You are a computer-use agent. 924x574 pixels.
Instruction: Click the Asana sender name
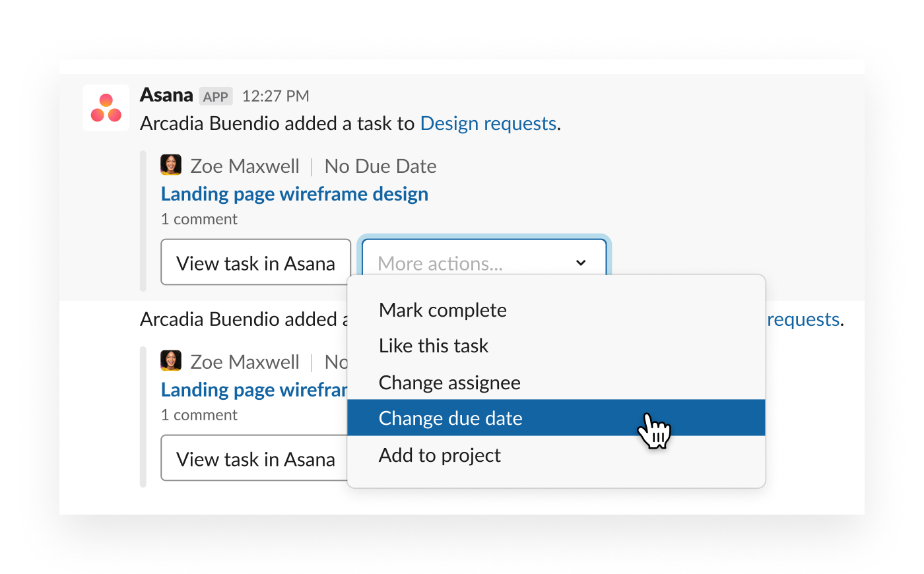point(166,95)
